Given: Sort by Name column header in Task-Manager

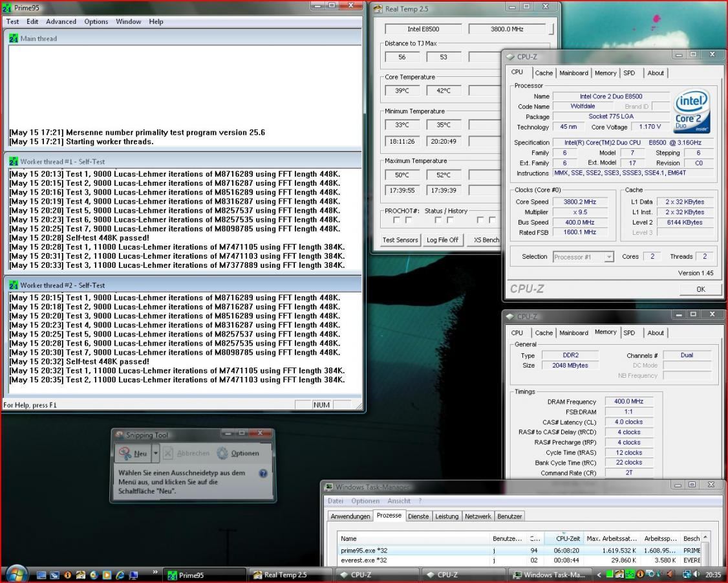Looking at the screenshot, I should point(413,538).
